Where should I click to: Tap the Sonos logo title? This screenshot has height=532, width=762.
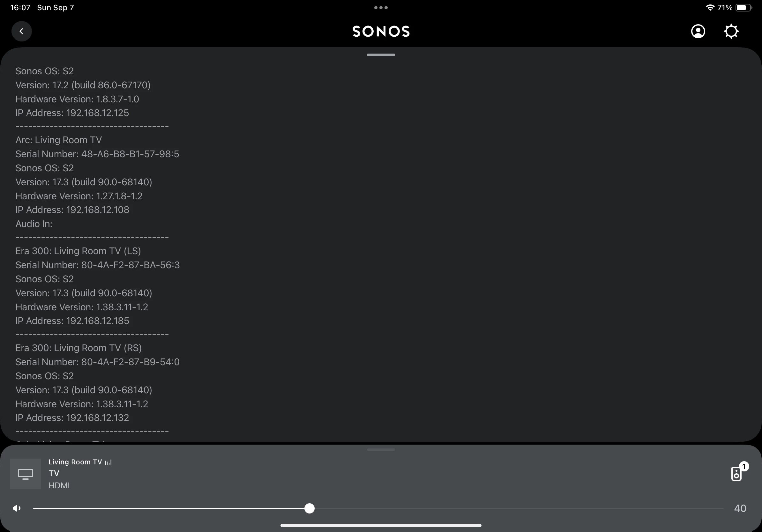click(381, 32)
